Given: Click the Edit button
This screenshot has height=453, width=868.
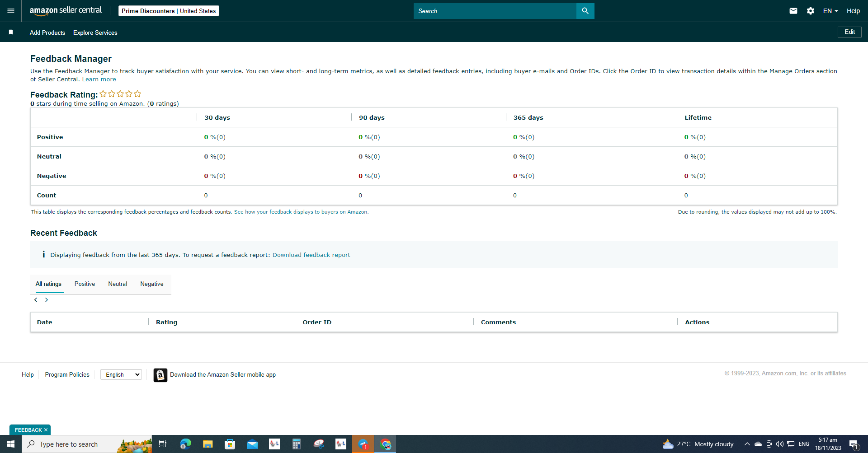Looking at the screenshot, I should coord(849,32).
